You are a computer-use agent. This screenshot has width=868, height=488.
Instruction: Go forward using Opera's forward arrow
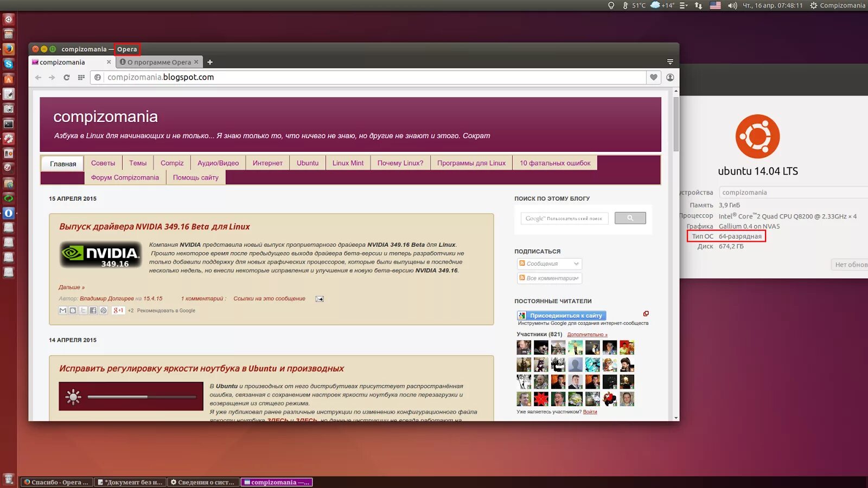point(52,78)
